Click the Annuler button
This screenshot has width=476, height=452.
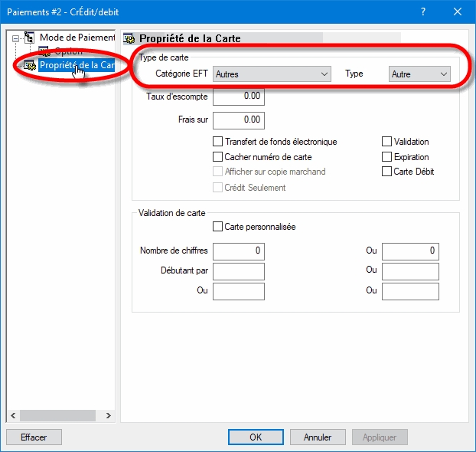318,437
